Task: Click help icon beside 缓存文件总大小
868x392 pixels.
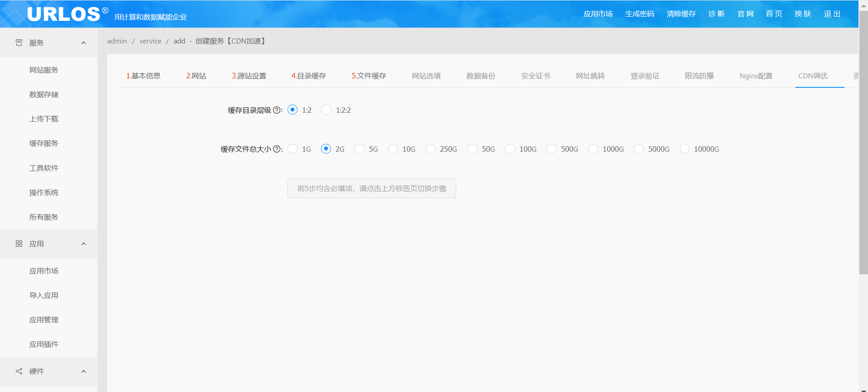Action: click(x=277, y=149)
